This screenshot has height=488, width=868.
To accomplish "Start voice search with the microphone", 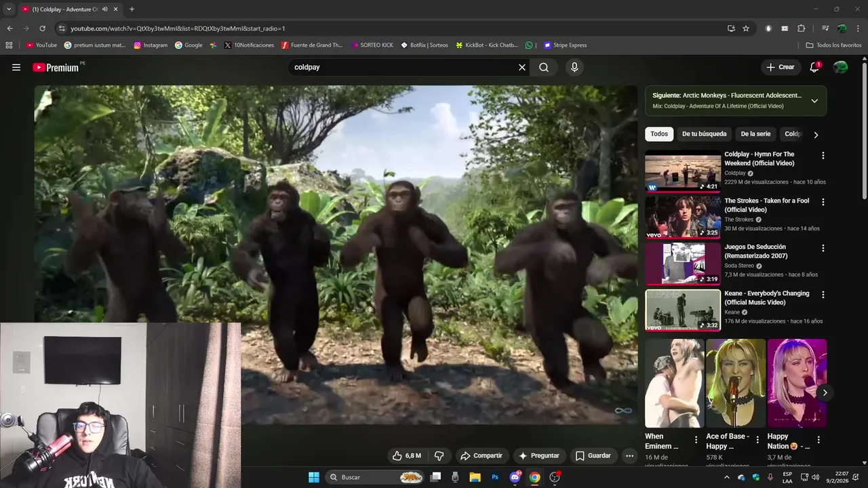I will pos(574,67).
